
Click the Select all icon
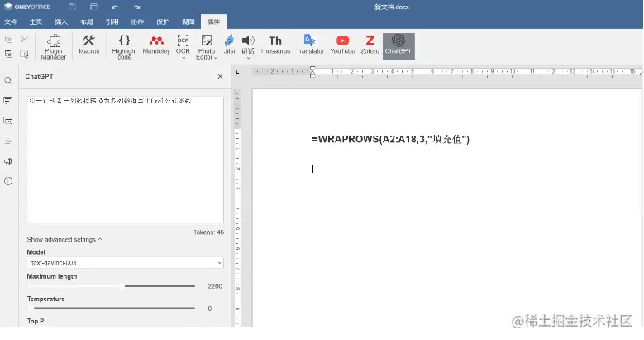pos(24,54)
